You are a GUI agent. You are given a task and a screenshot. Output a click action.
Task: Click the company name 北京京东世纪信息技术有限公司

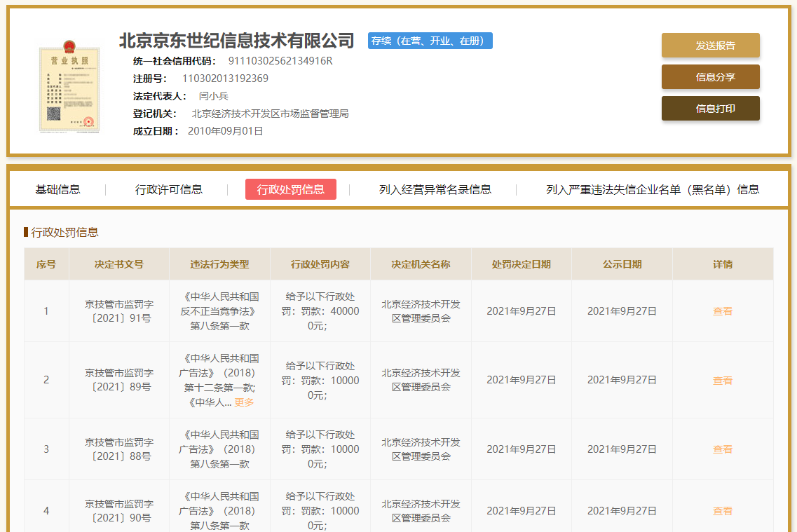coord(236,40)
